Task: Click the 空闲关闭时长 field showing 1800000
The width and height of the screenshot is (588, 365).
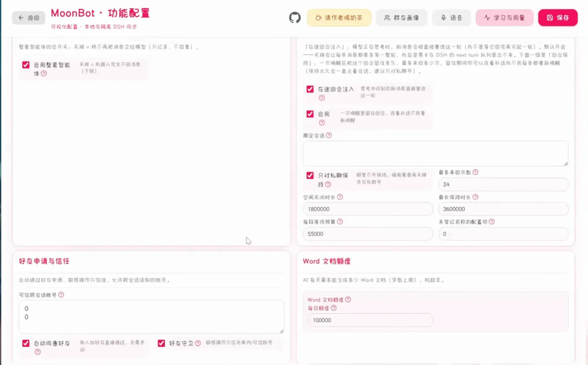Action: pos(367,209)
